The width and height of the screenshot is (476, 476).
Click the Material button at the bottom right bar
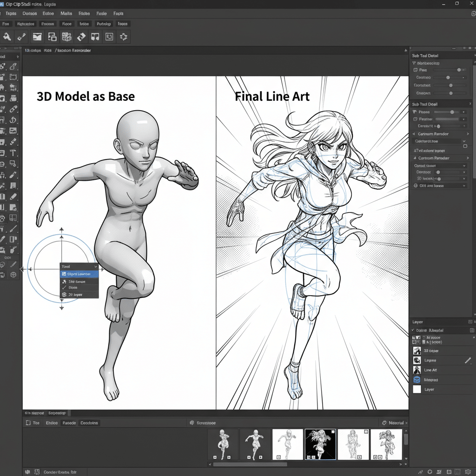[x=395, y=423]
